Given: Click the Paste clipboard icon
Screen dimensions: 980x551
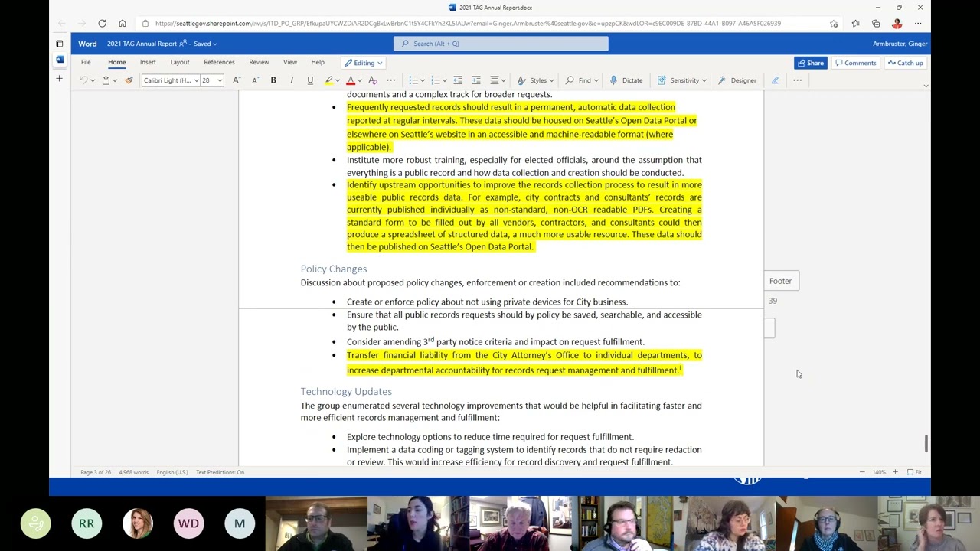Looking at the screenshot, I should click(106, 80).
